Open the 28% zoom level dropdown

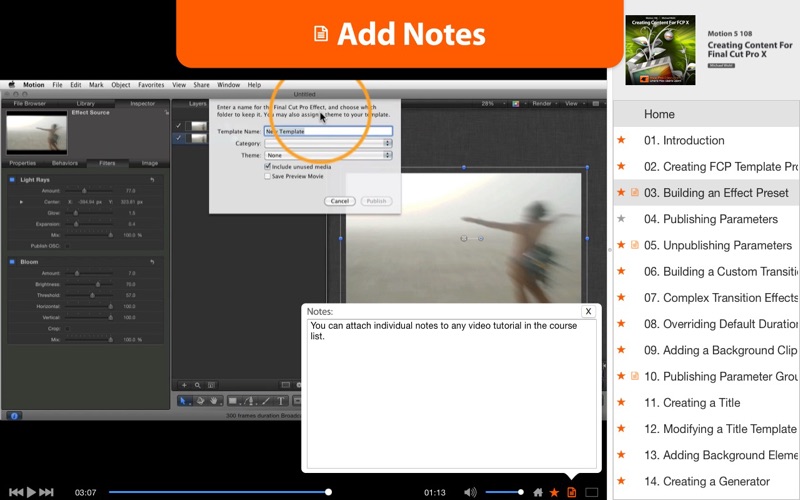(x=493, y=104)
